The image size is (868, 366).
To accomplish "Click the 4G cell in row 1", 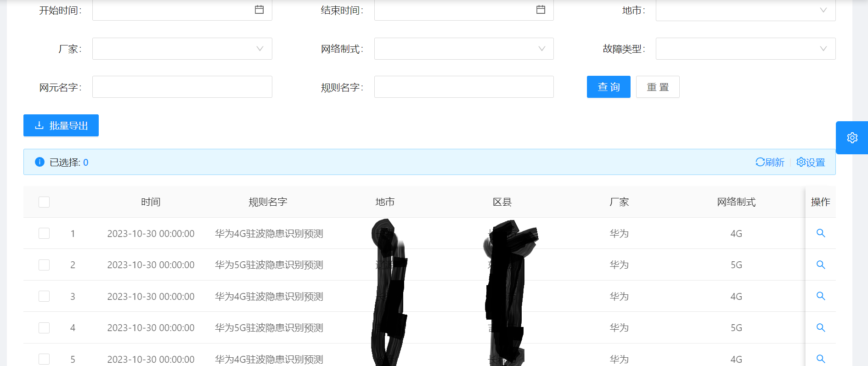I will click(736, 234).
